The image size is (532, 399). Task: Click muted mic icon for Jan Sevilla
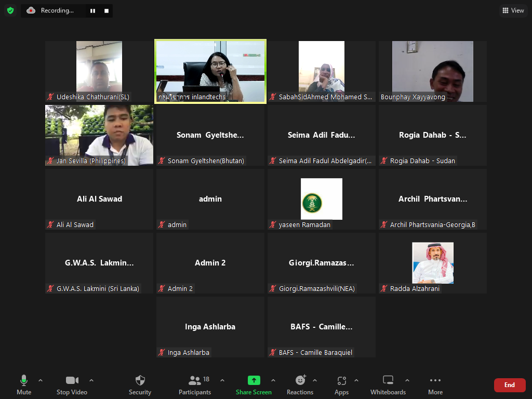pos(50,161)
